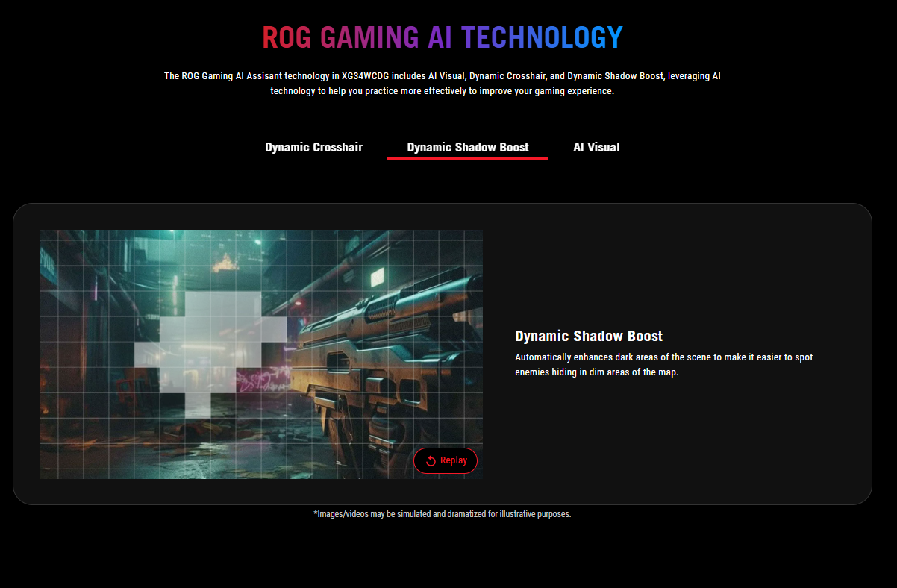Open the AI Visual tab
Screen dimensions: 897x588
pyautogui.click(x=596, y=147)
